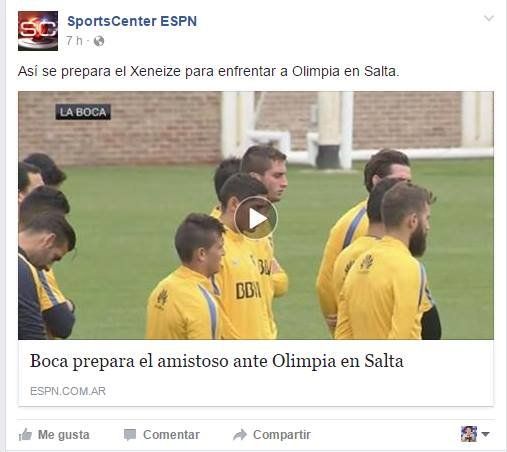Click the thumbs-up like icon
Image resolution: width=507 pixels, height=452 pixels.
(x=25, y=435)
